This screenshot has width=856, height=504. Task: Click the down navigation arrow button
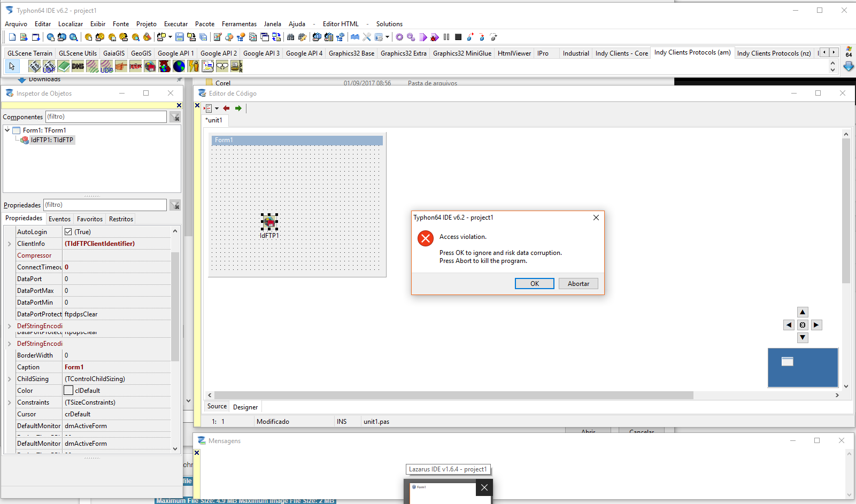click(x=803, y=338)
